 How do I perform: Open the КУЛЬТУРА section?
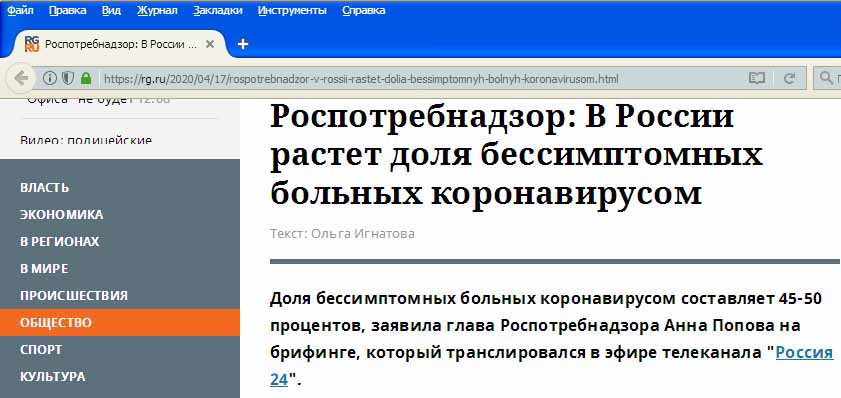pos(53,376)
